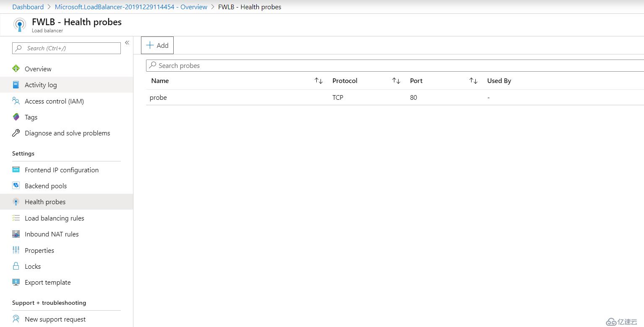Click the Access control people icon
This screenshot has width=644, height=327.
pos(16,101)
